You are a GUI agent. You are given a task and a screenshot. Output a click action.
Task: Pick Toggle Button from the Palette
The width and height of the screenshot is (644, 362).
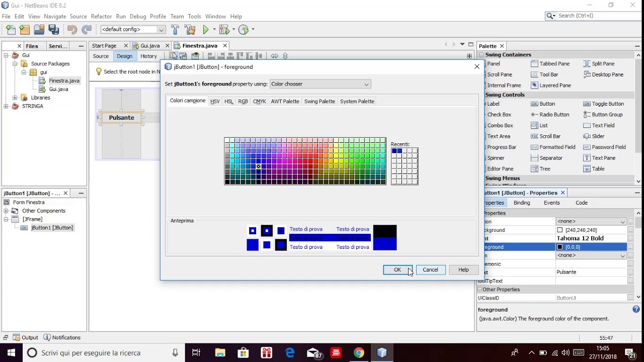click(x=603, y=104)
